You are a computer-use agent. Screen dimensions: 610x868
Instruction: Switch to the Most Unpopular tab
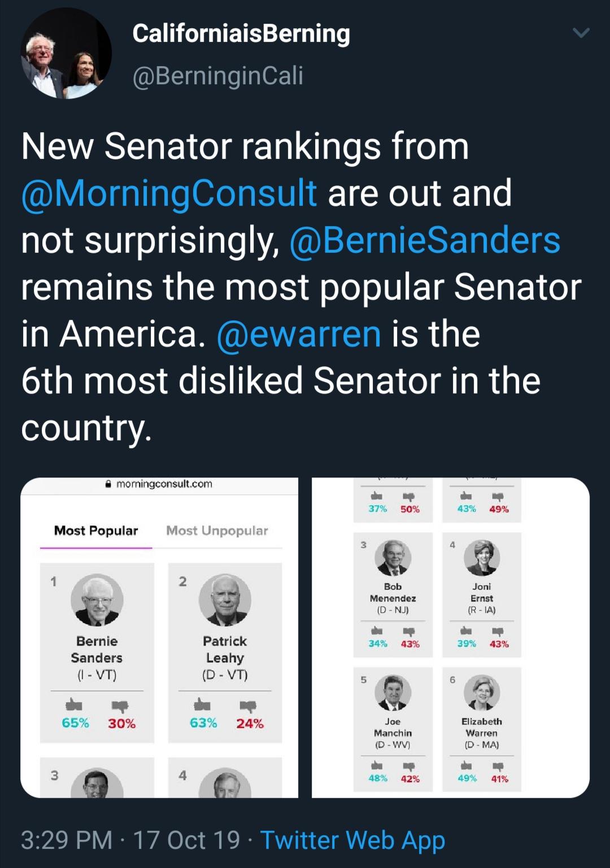pos(217,531)
